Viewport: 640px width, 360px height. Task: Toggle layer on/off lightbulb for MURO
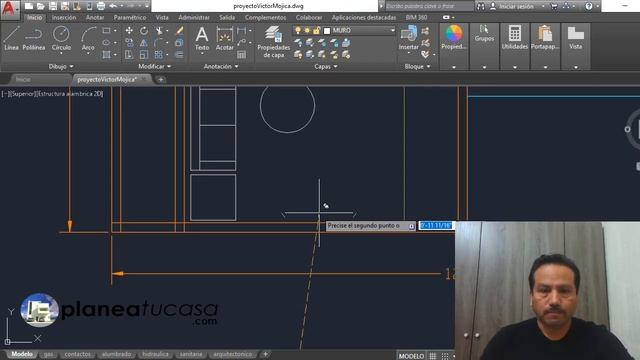298,31
